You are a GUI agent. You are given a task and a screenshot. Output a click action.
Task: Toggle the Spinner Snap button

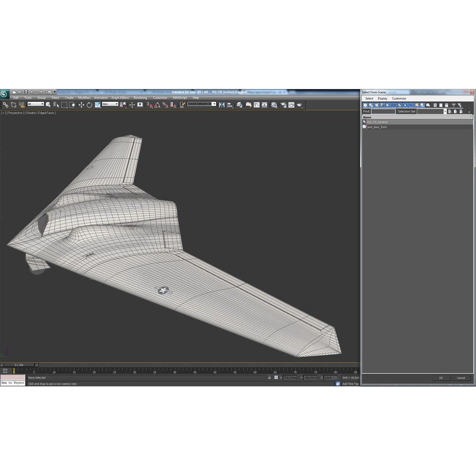click(x=173, y=105)
